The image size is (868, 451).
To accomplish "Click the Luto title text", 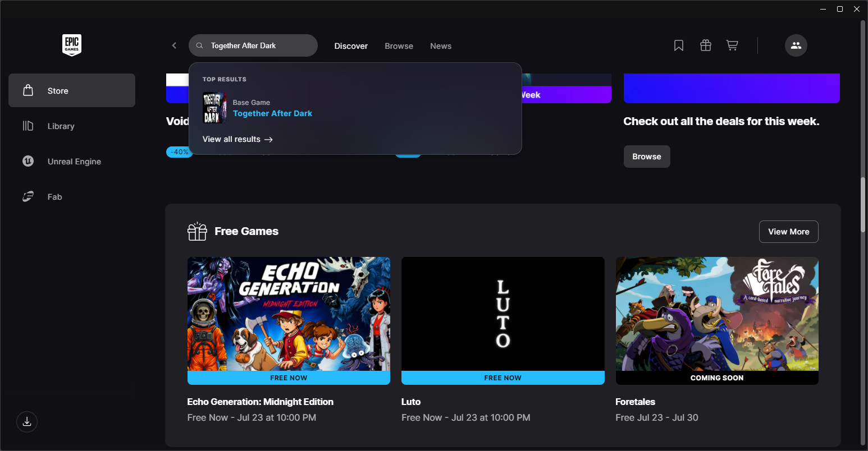I will (411, 402).
